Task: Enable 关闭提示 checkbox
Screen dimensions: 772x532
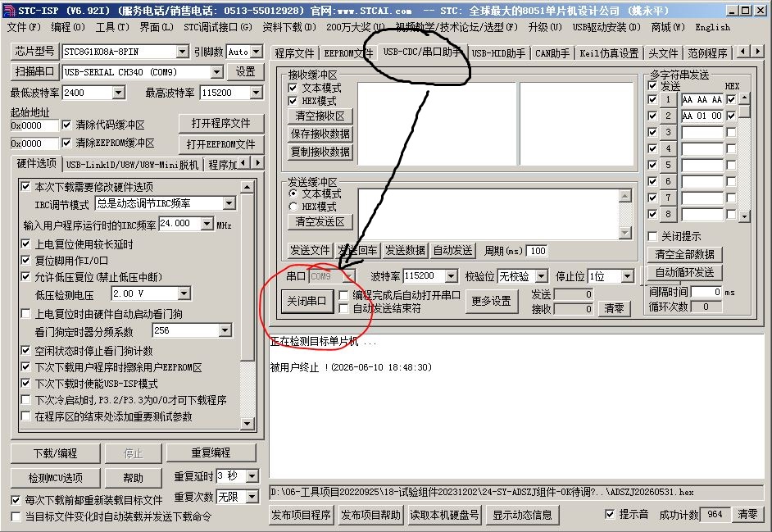Action: click(x=652, y=236)
